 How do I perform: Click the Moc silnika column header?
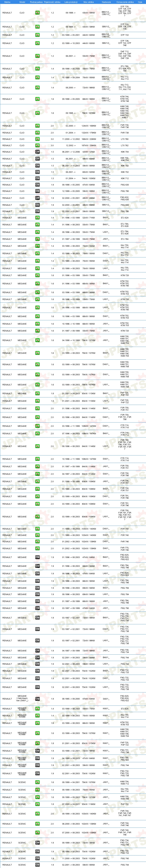click(88, 2)
